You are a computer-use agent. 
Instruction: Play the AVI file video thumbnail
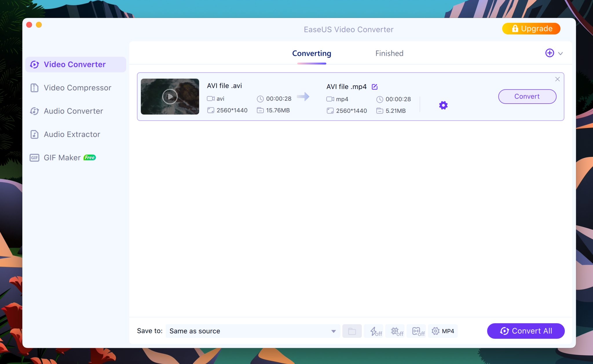click(x=170, y=97)
